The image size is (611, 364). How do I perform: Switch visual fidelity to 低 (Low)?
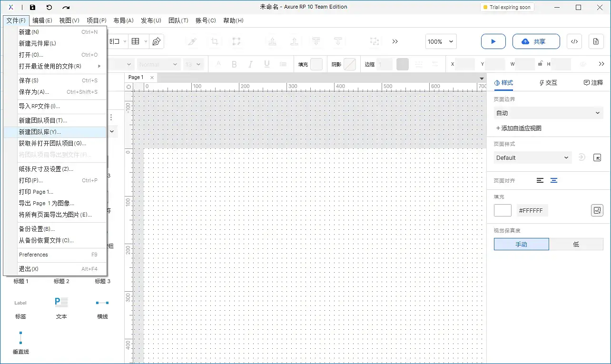pos(576,244)
